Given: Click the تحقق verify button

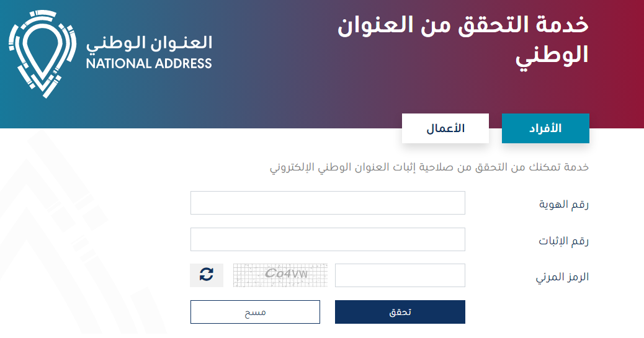Looking at the screenshot, I should click(x=400, y=312).
